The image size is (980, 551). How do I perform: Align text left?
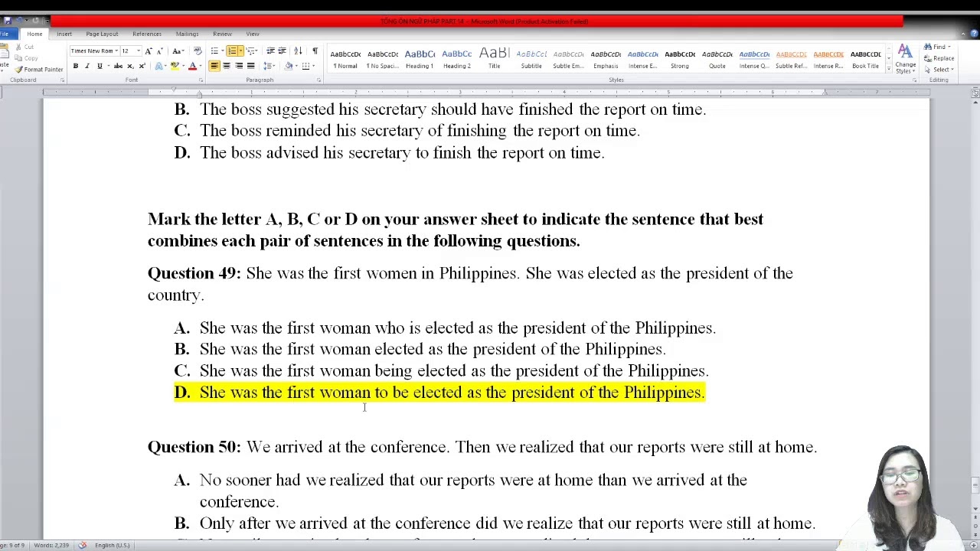tap(214, 66)
